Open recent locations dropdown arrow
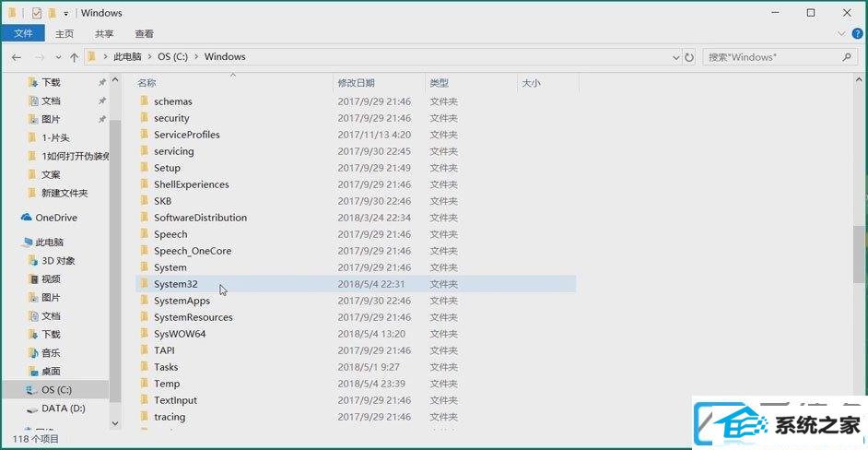868x450 pixels. (59, 57)
